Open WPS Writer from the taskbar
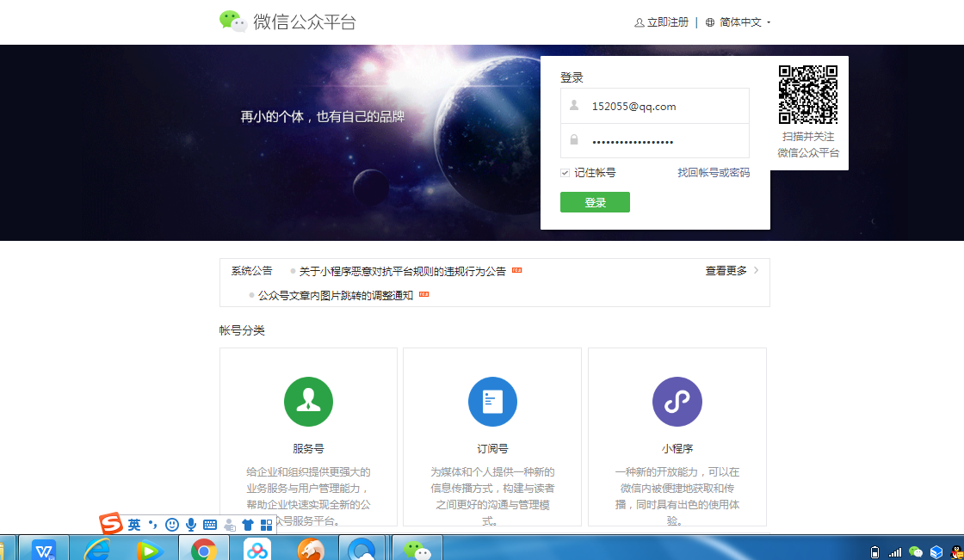The width and height of the screenshot is (964, 560). 44,548
